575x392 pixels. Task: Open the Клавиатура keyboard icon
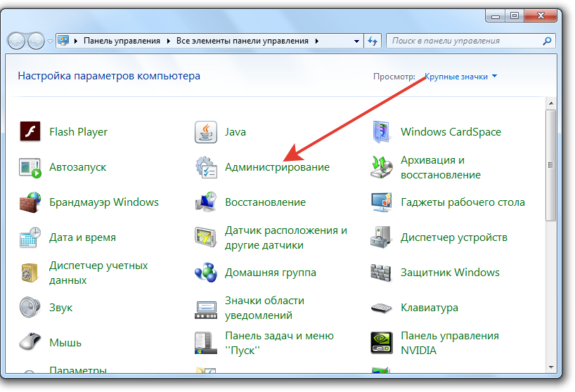tap(382, 308)
